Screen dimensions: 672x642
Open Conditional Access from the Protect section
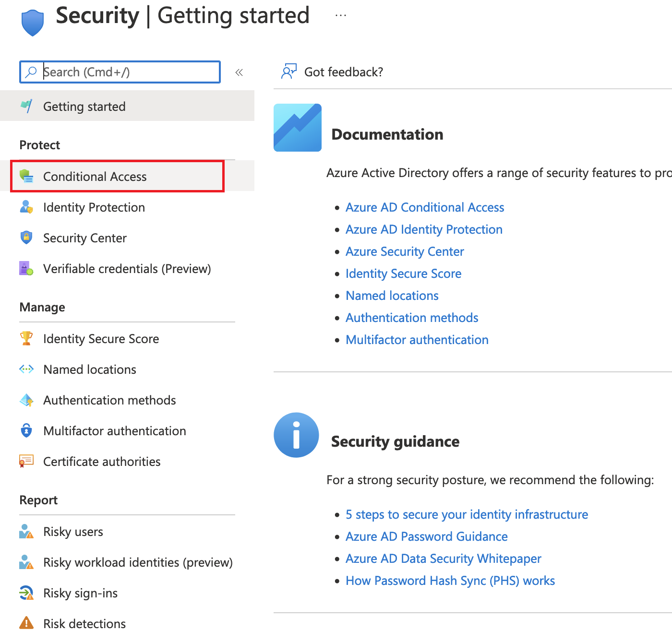pos(95,176)
